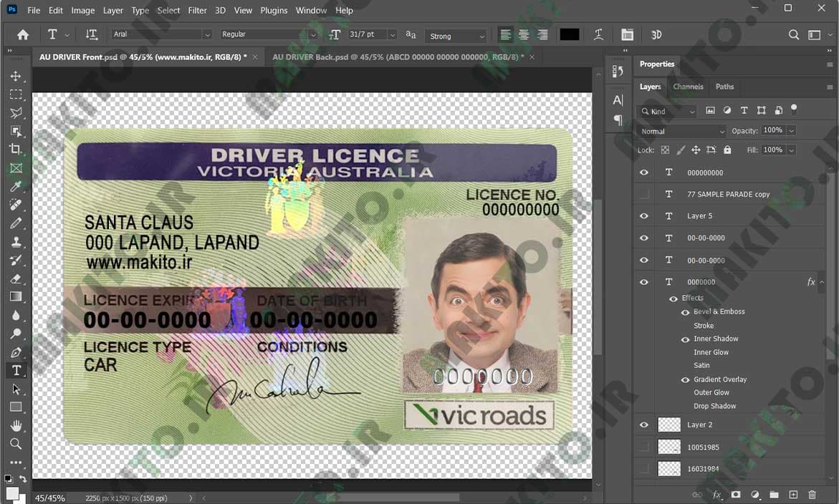
Task: Click the Delete layer trash icon
Action: pyautogui.click(x=812, y=495)
